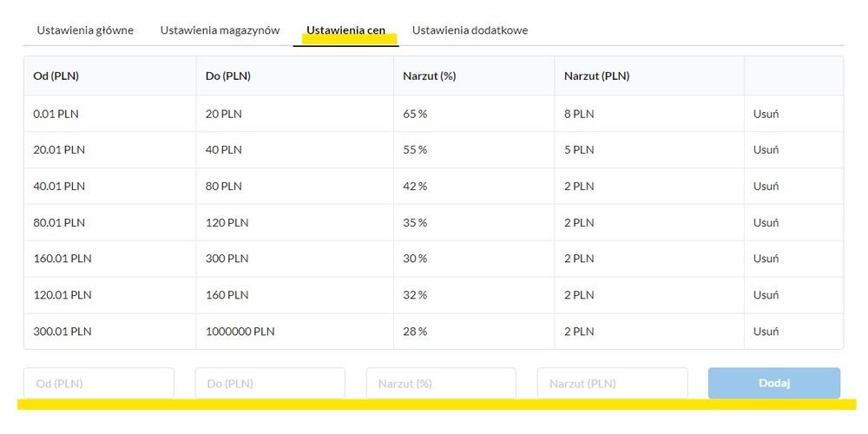868x434 pixels.
Task: Click the Od (PLN) column header
Action: [56, 76]
